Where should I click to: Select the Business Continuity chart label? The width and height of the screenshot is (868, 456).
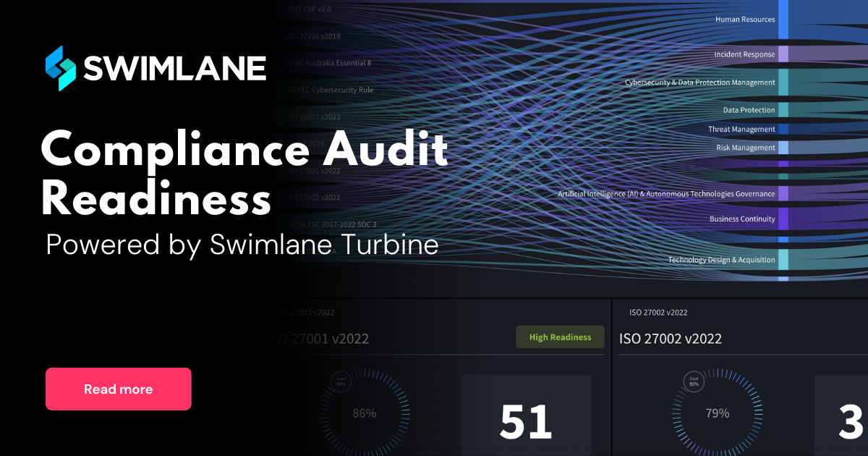(742, 219)
